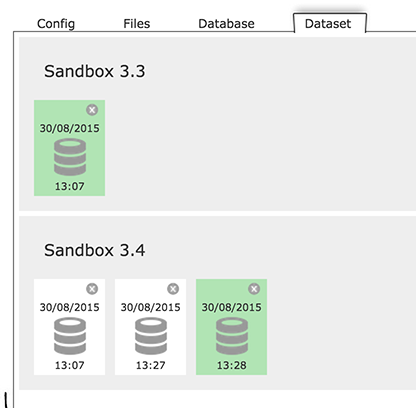Screen dimensions: 416x408
Task: Remove green Sandbox 3.4 dataset from 13:28
Action: [x=254, y=289]
